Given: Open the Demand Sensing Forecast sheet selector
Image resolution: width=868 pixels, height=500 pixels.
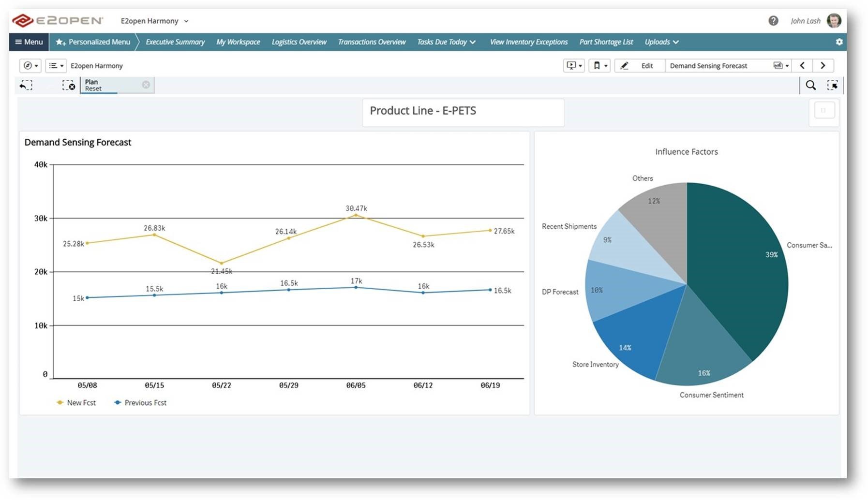Looking at the screenshot, I should coord(728,66).
